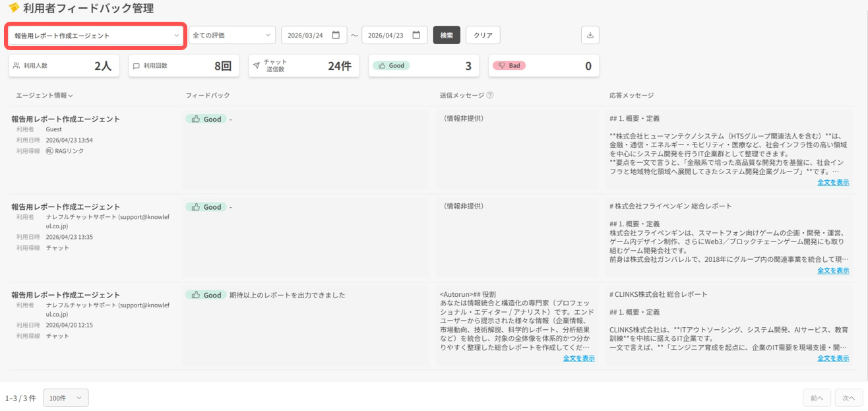Screen dimensions: 868x411
Task: Click the start date input field
Action: (x=307, y=35)
